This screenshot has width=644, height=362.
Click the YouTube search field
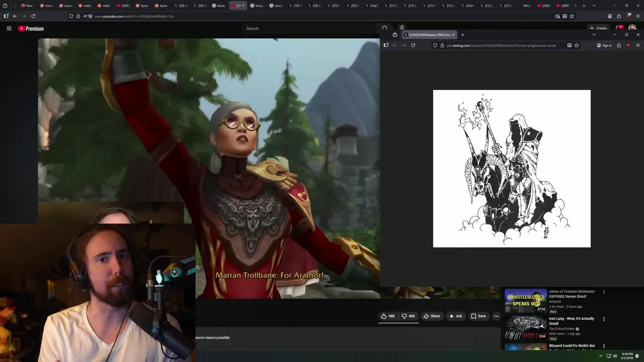click(309, 29)
